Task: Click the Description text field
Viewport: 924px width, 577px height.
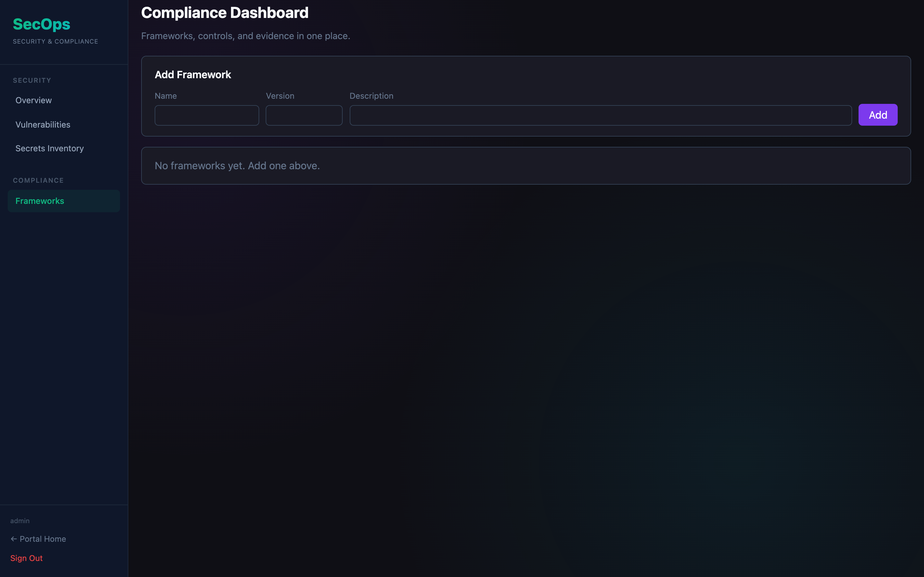Action: pyautogui.click(x=600, y=115)
